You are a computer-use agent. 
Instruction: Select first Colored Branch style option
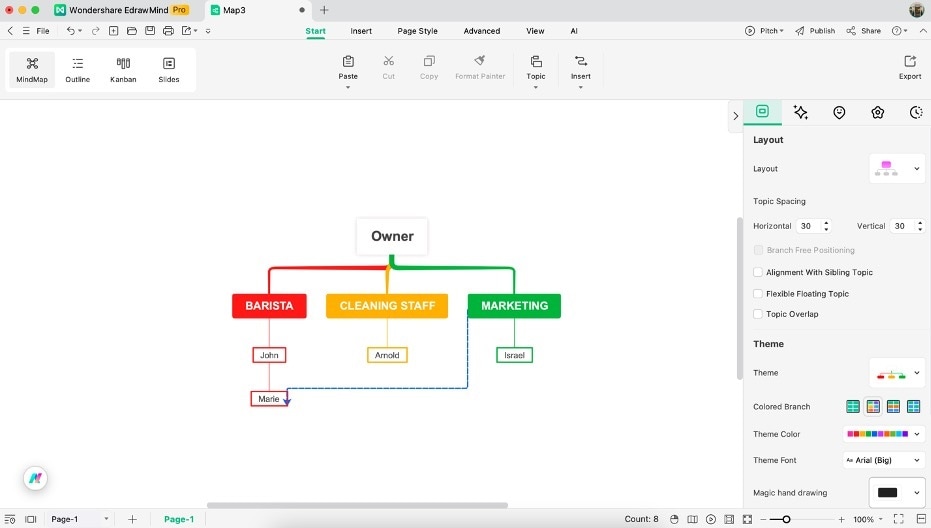853,406
